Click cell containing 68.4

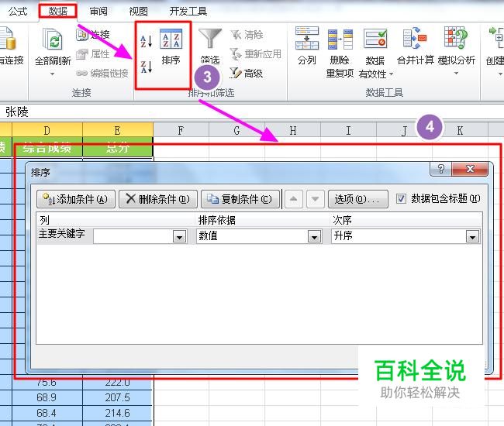(47, 413)
